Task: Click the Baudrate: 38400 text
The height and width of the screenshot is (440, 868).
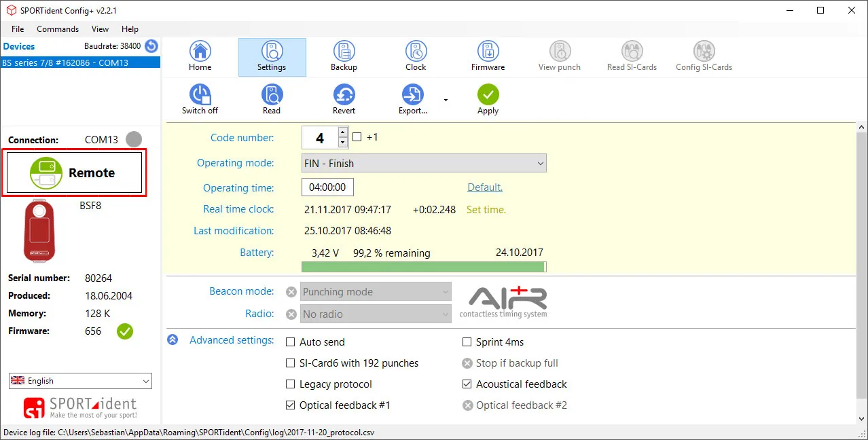Action: 113,46
